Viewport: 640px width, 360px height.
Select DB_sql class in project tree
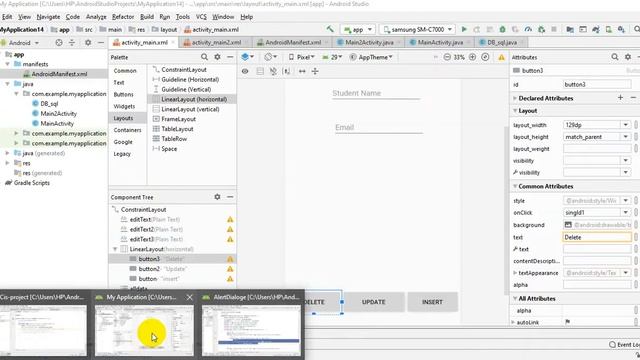point(49,104)
